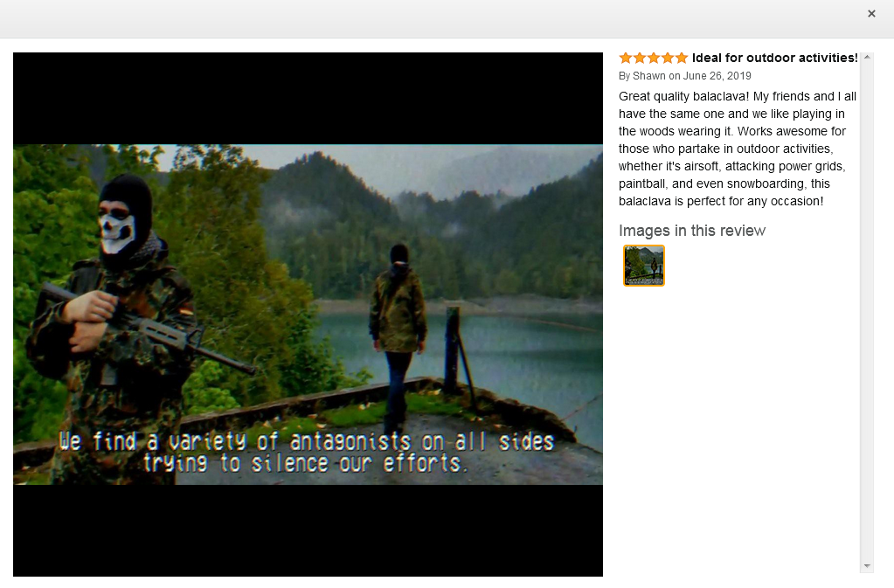Select the highlighted review image thumbnail

coord(644,266)
